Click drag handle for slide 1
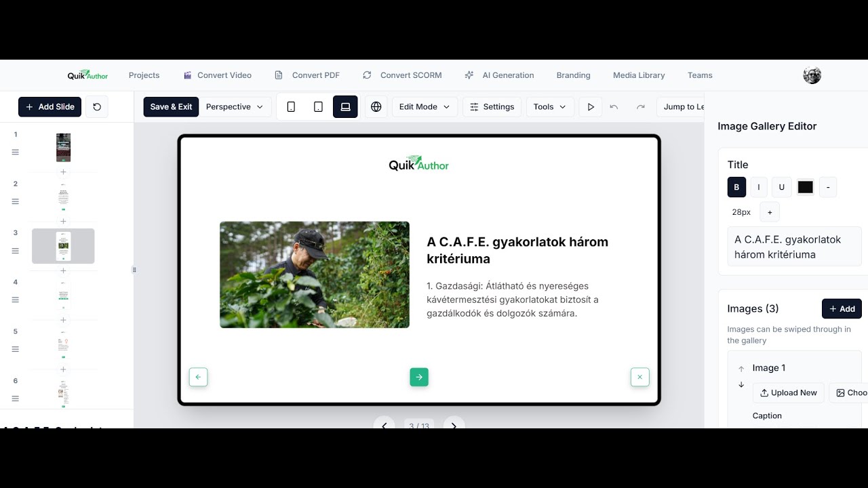The width and height of the screenshot is (868, 488). (16, 152)
